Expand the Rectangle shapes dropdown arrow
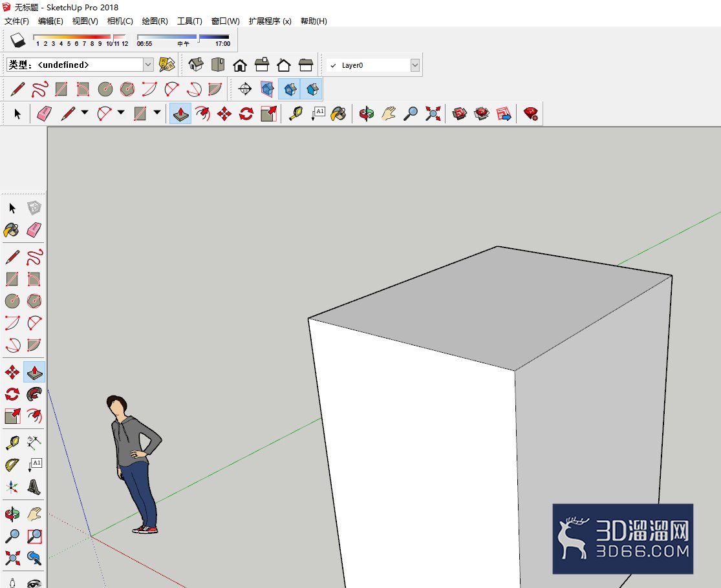The width and height of the screenshot is (721, 588). coord(157,112)
